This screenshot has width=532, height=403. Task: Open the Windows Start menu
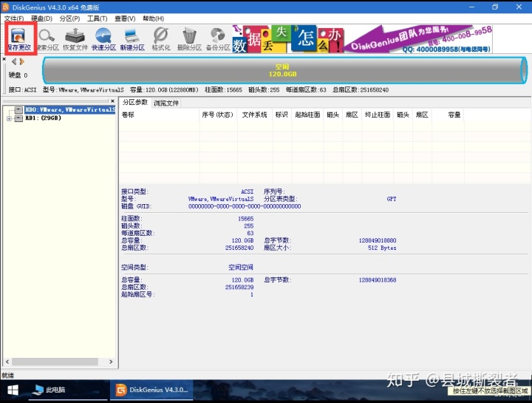coord(13,390)
